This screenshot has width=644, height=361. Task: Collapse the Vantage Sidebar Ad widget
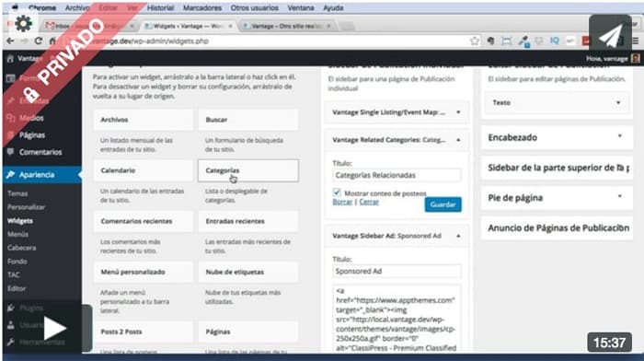(458, 236)
